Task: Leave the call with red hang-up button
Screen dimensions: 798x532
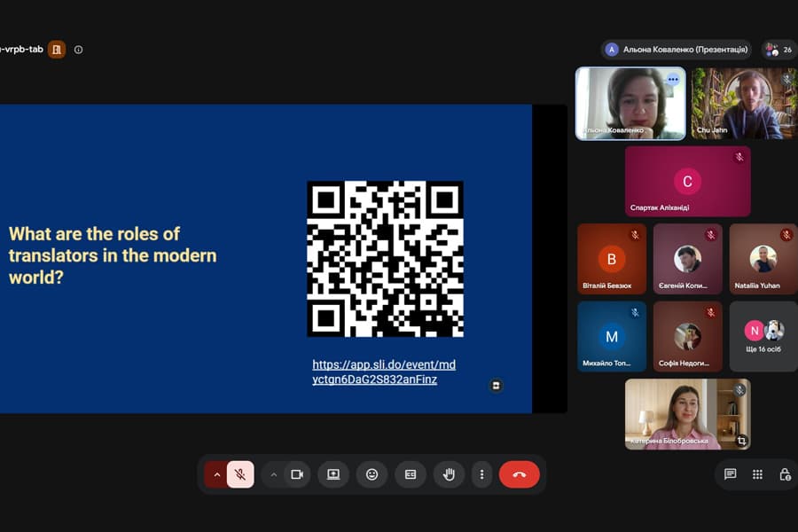Action: [519, 474]
